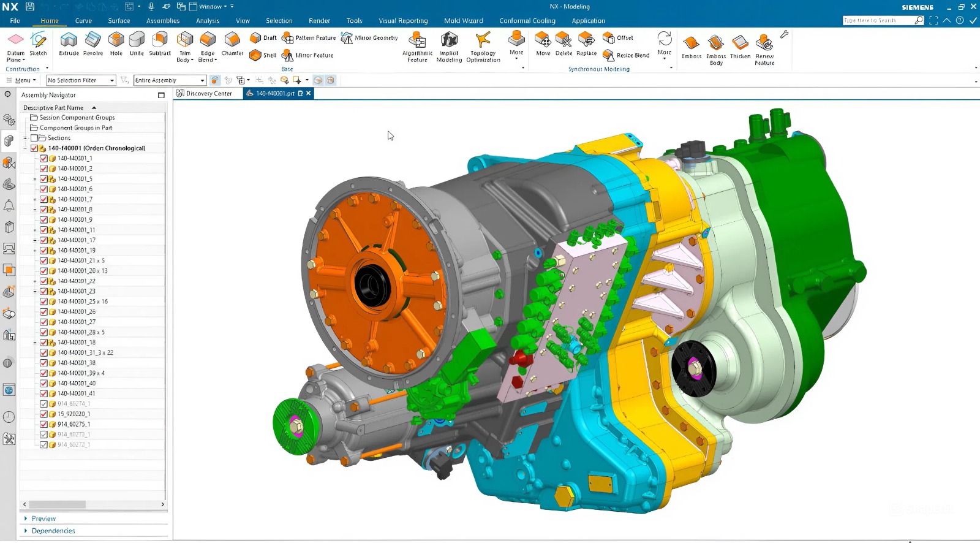This screenshot has width=980, height=543.
Task: Select the Hole feature tool
Action: pyautogui.click(x=116, y=43)
